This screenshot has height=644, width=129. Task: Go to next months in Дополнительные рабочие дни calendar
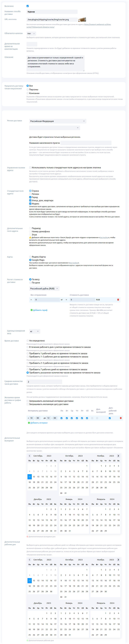point(118,560)
